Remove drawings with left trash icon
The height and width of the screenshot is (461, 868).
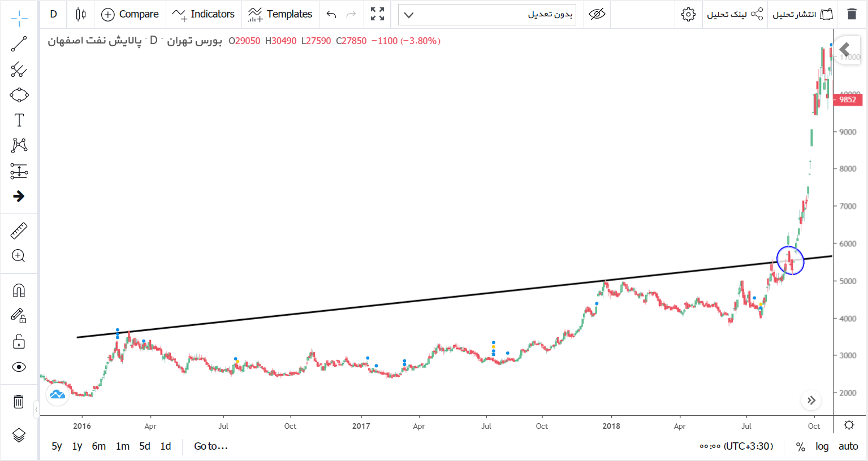[x=19, y=402]
